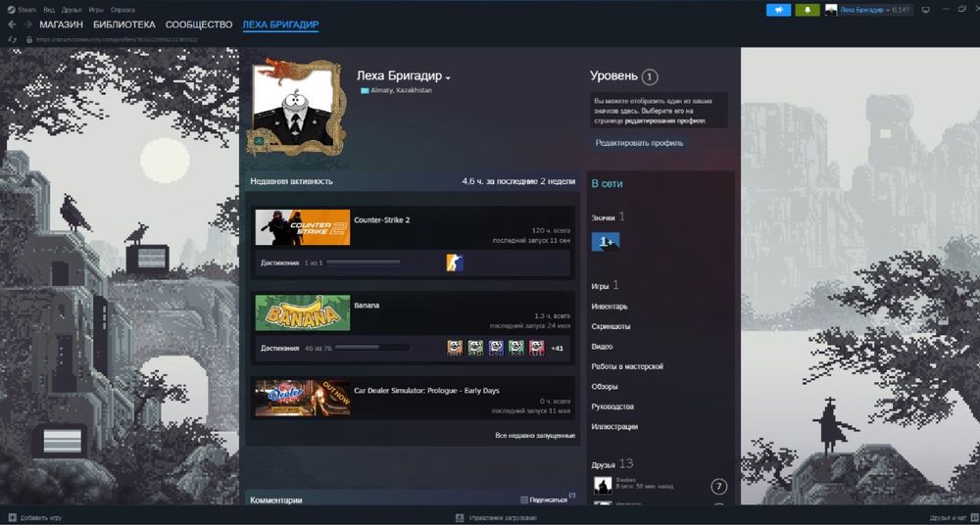
Task: Go back with the left arrow
Action: (x=12, y=24)
